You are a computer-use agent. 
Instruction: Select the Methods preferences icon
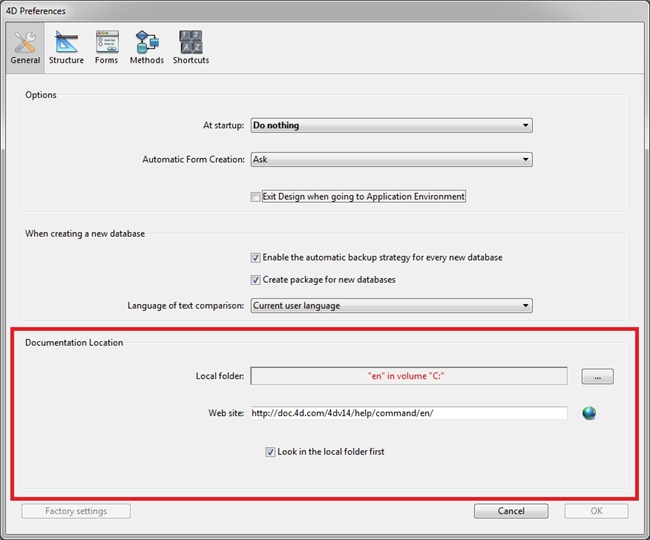[146, 42]
